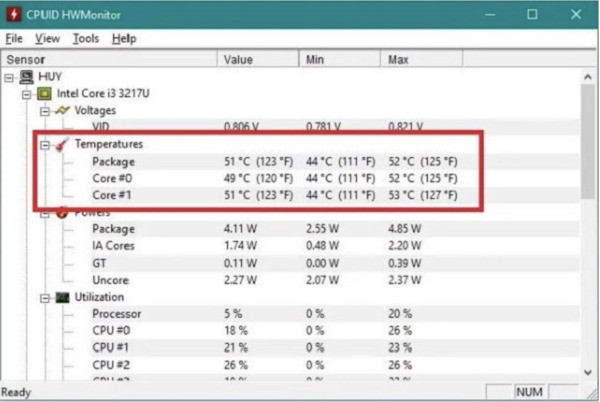Click the 4.11 W package power value
600x402 pixels.
coord(240,229)
